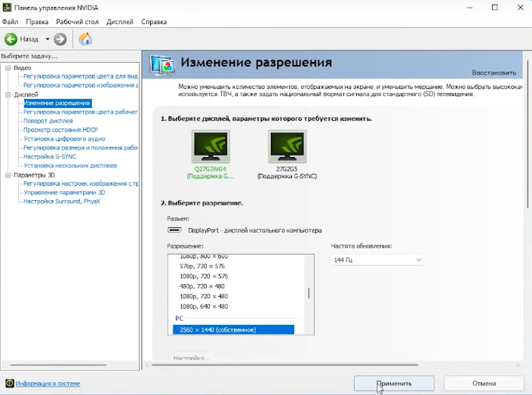Image resolution: width=532 pixels, height=395 pixels.
Task: Open the Рабочий стол menu
Action: 78,22
